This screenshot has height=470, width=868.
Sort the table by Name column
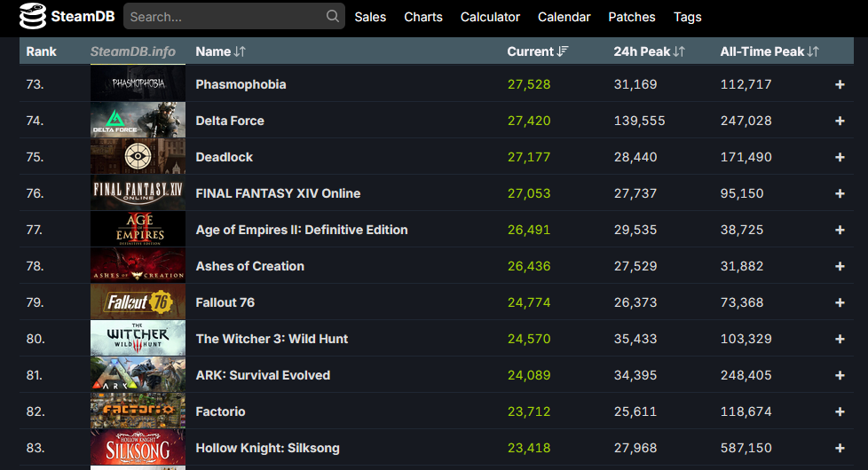click(x=220, y=51)
